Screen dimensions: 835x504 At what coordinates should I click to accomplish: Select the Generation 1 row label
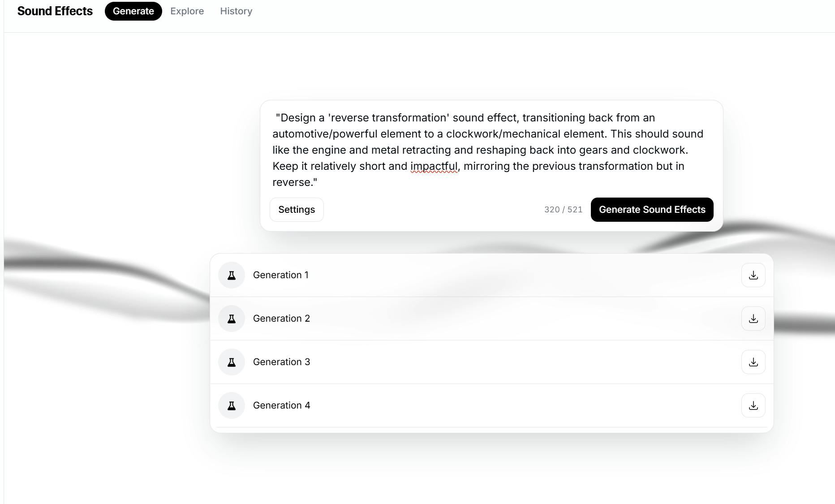(280, 275)
